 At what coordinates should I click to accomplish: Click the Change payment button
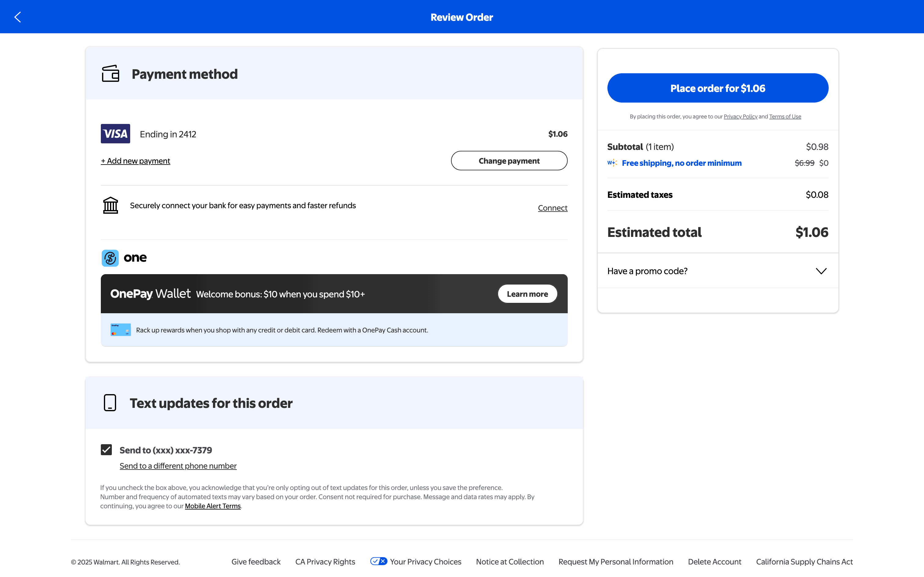point(509,161)
